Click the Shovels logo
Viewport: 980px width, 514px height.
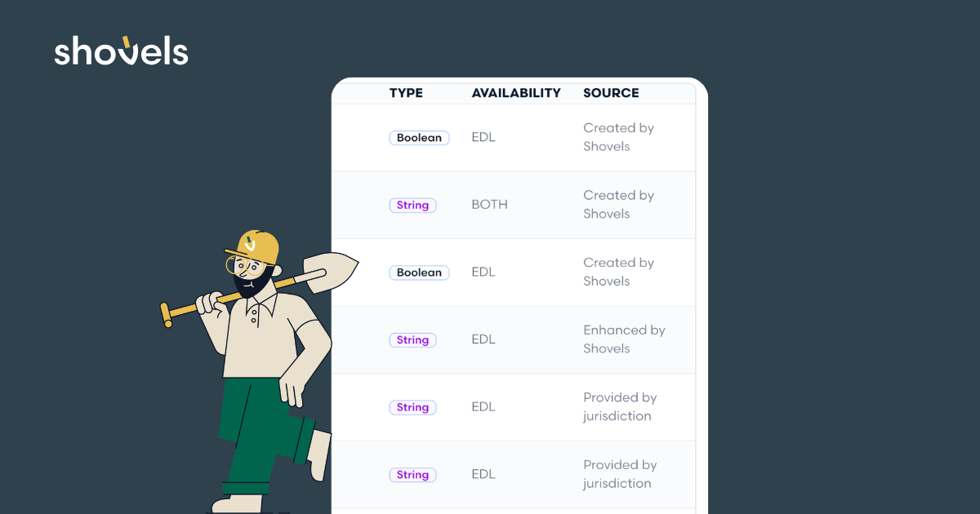coord(121,51)
